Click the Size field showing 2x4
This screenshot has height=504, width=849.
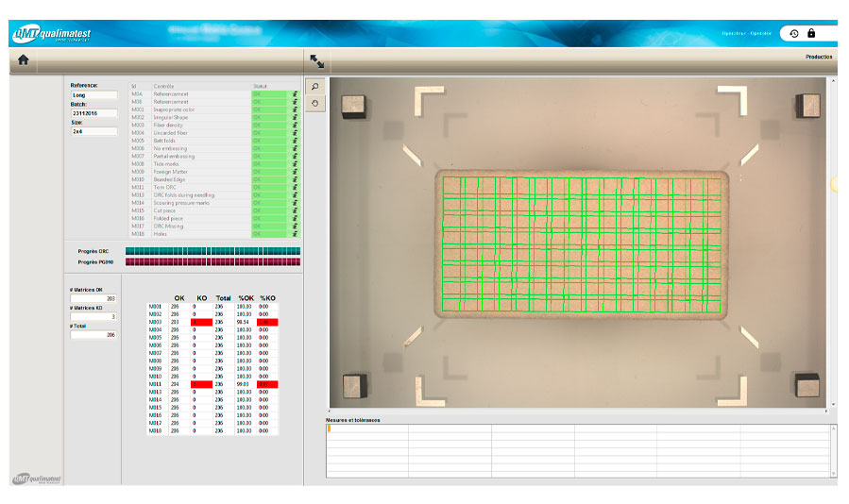click(93, 132)
